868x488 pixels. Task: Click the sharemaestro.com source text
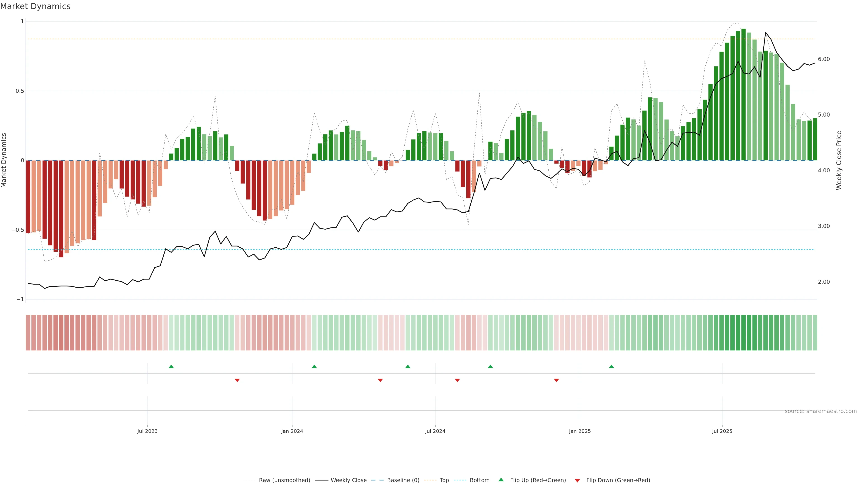pyautogui.click(x=821, y=411)
